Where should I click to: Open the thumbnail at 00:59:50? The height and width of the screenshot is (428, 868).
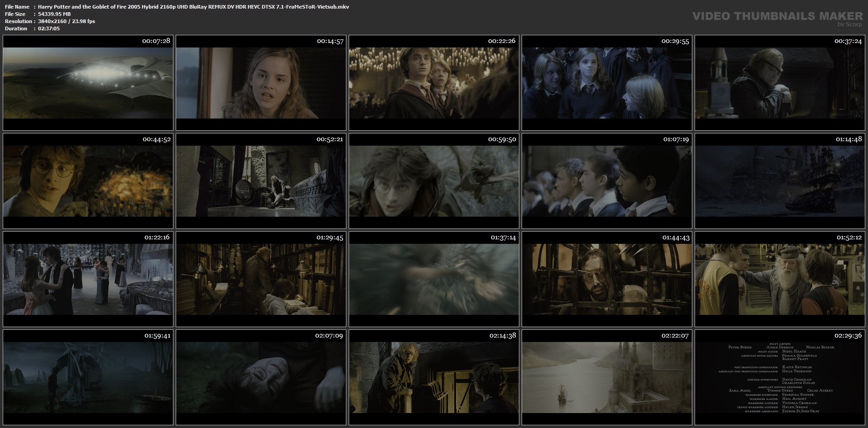click(434, 181)
